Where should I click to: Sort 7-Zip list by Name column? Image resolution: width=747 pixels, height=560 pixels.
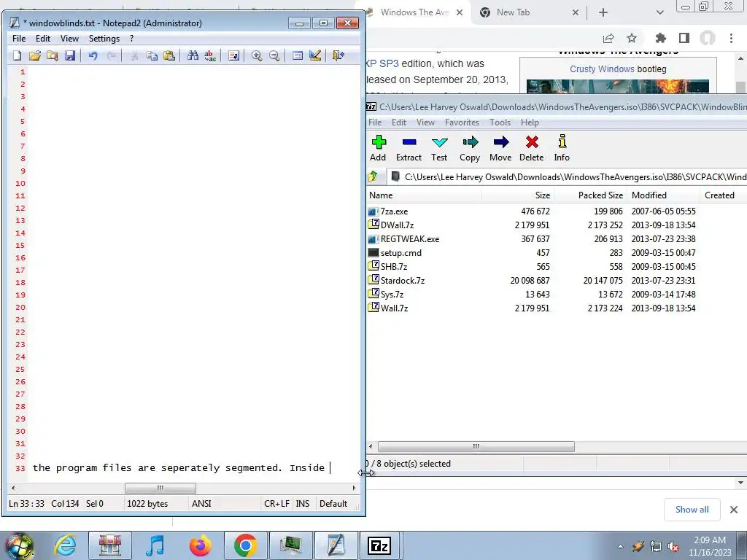pyautogui.click(x=424, y=195)
